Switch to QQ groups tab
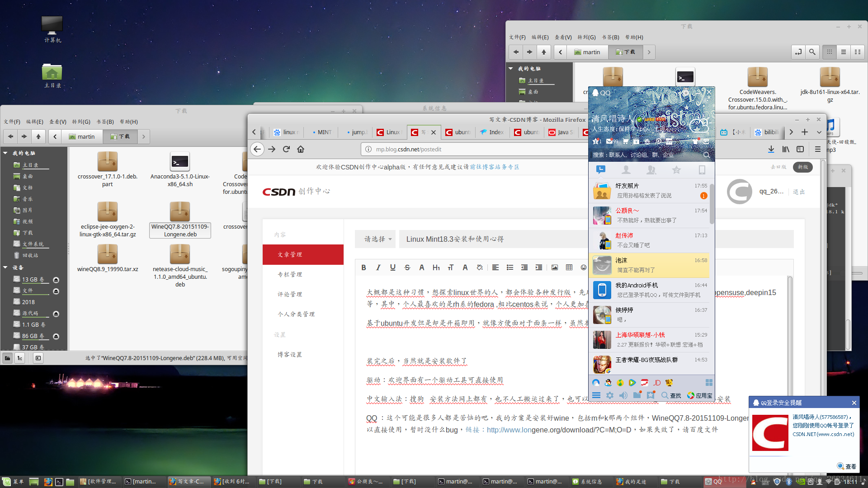This screenshot has height=488, width=868. point(651,170)
